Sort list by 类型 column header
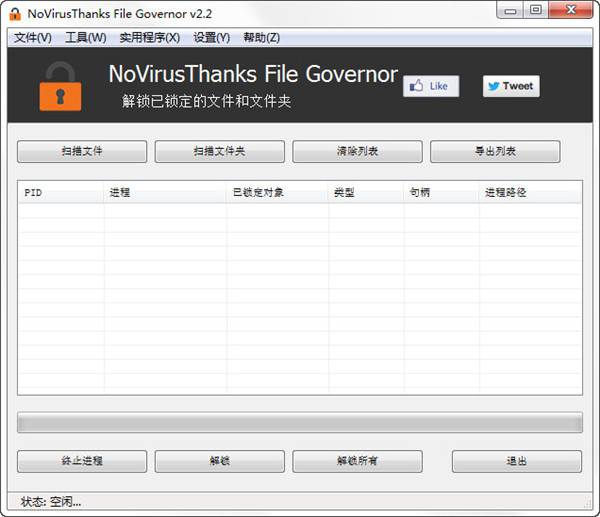This screenshot has height=517, width=600. [366, 192]
